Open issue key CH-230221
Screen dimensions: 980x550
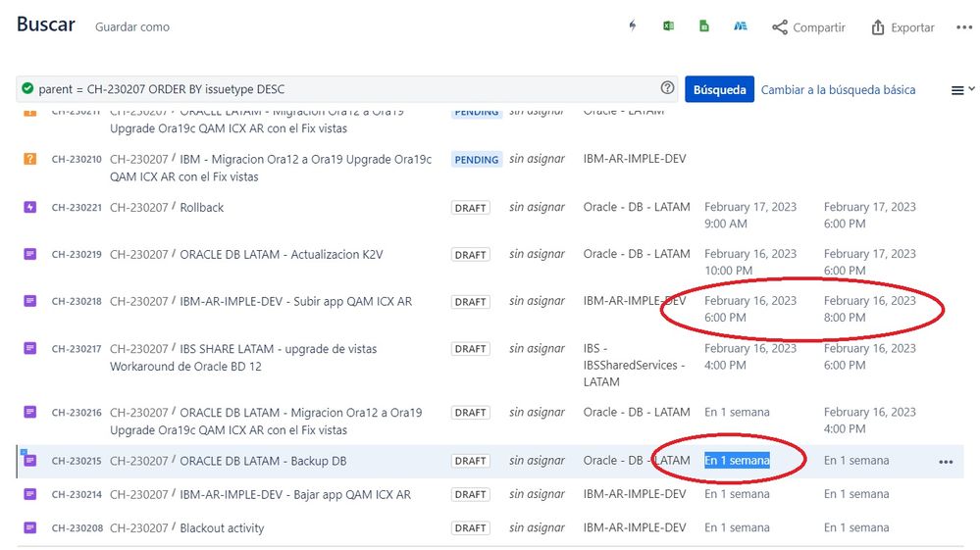click(77, 207)
